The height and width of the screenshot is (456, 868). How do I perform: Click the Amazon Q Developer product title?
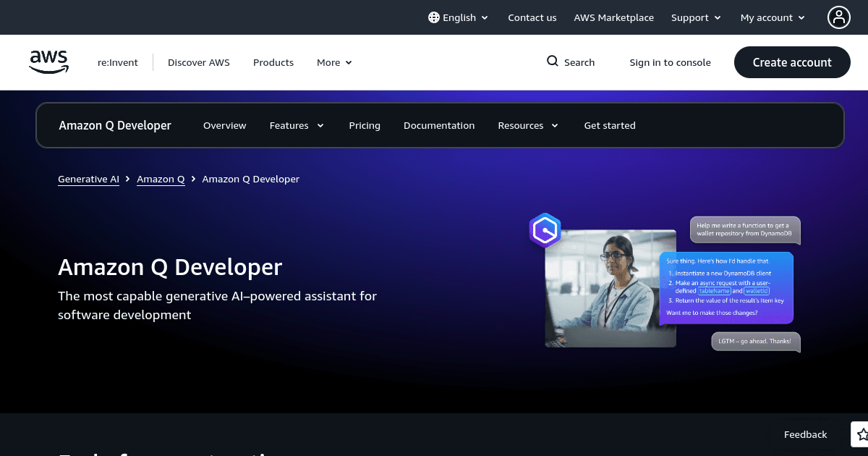115,125
